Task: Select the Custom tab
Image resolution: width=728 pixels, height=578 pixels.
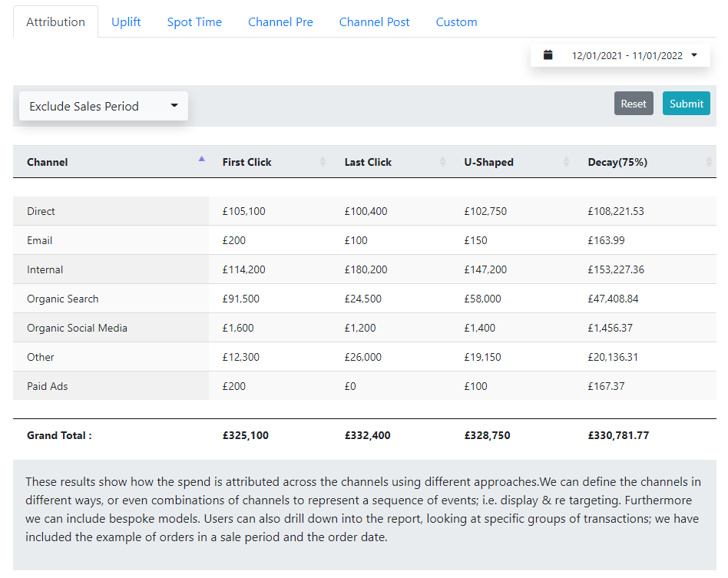Action: (456, 21)
